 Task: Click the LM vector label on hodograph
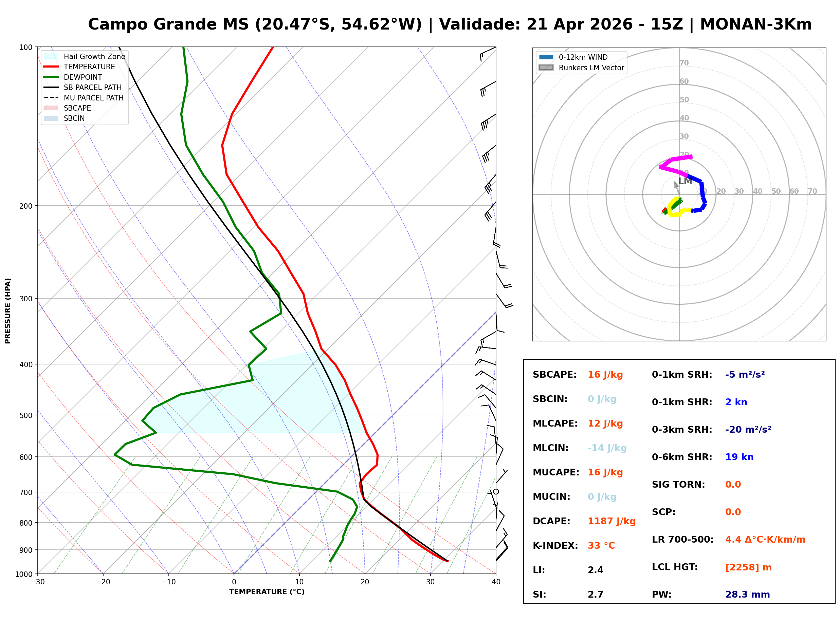click(685, 181)
